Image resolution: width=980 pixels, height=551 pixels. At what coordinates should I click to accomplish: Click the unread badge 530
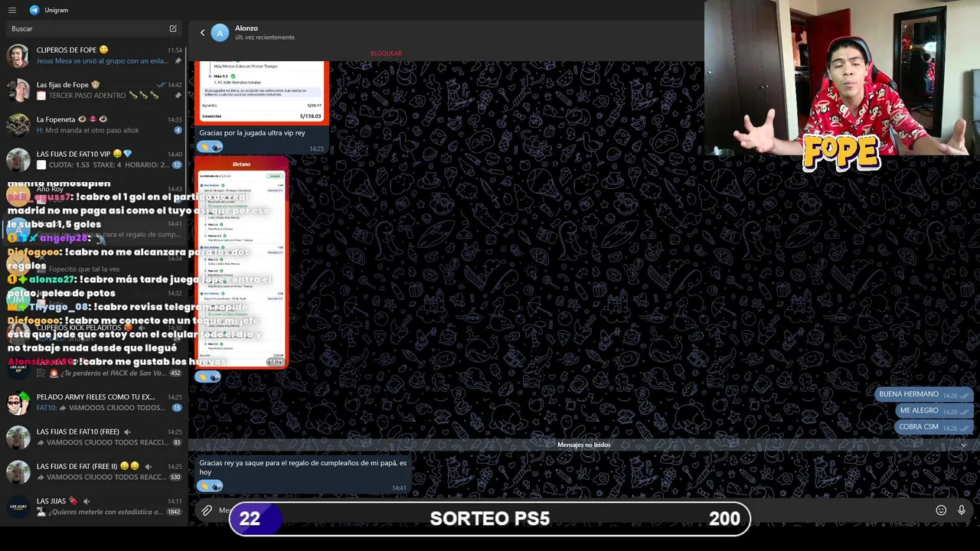coord(175,477)
